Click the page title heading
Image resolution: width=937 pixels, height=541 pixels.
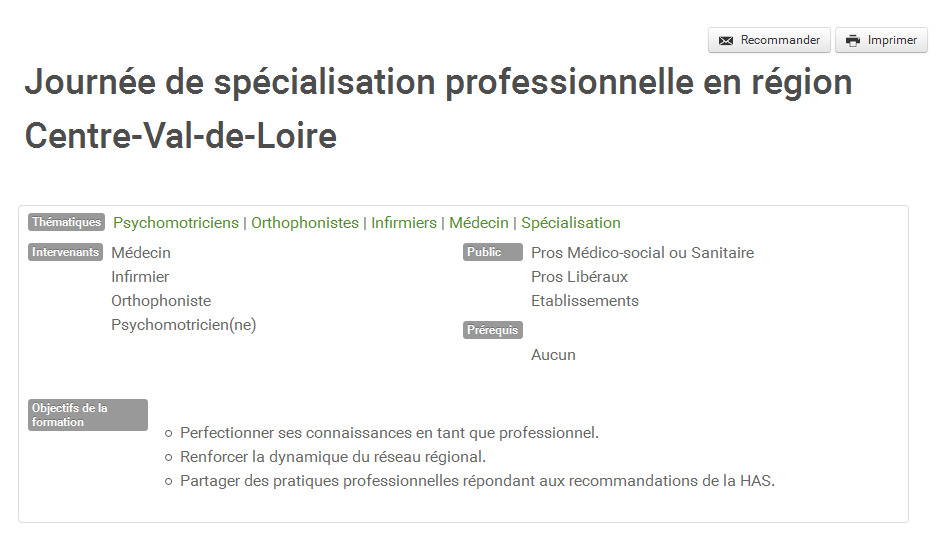click(x=438, y=108)
